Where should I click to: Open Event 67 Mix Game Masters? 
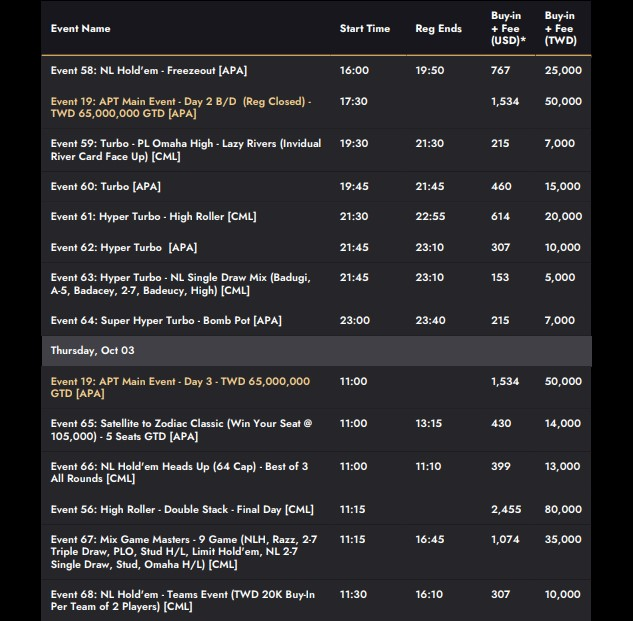184,552
